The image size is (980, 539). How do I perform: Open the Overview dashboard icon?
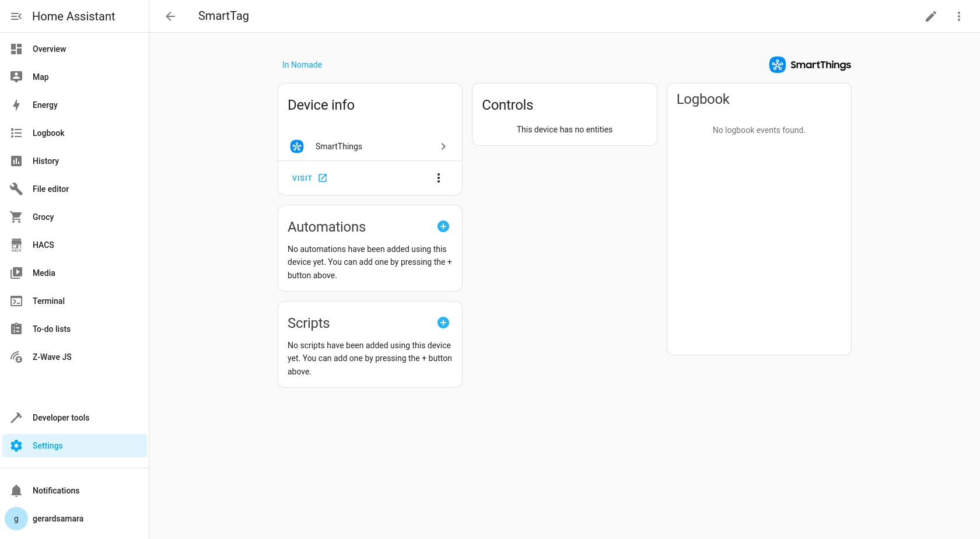pyautogui.click(x=16, y=49)
